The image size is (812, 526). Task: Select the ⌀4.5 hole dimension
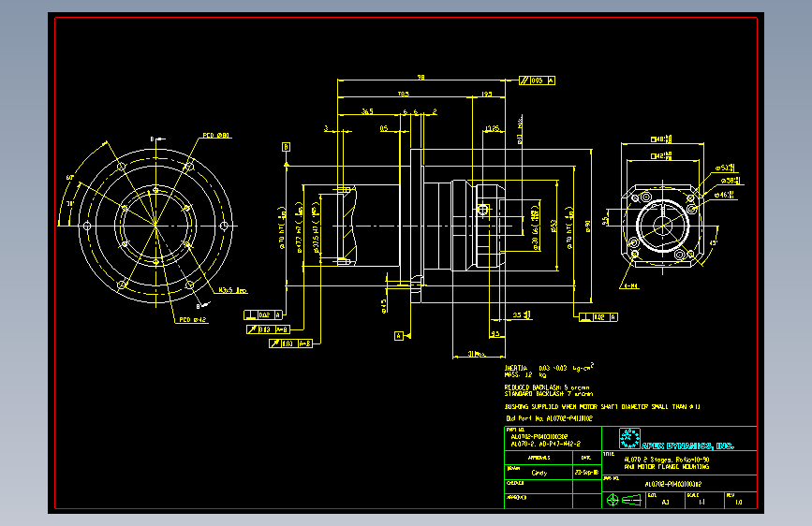coord(384,306)
